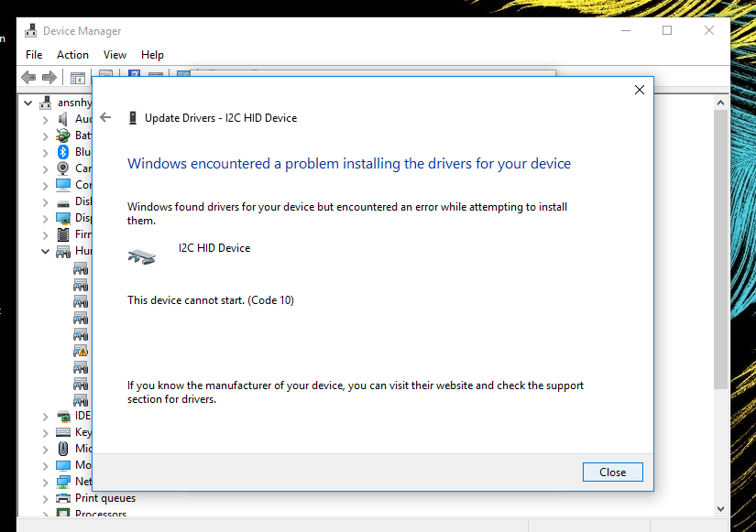Select the Disk drives icon
The height and width of the screenshot is (532, 756).
coord(63,203)
